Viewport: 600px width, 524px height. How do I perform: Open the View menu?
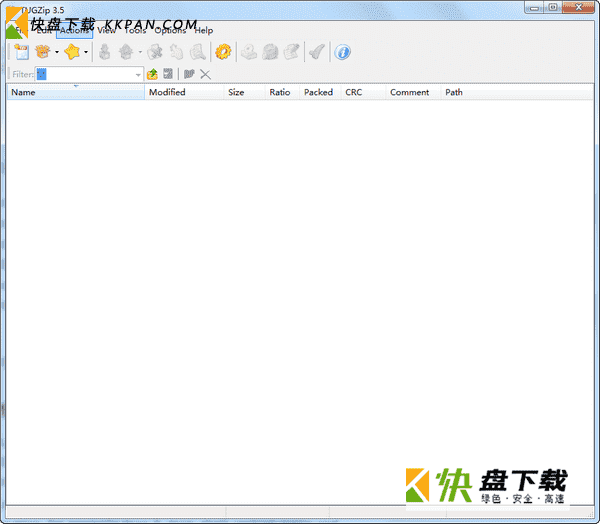tap(106, 30)
